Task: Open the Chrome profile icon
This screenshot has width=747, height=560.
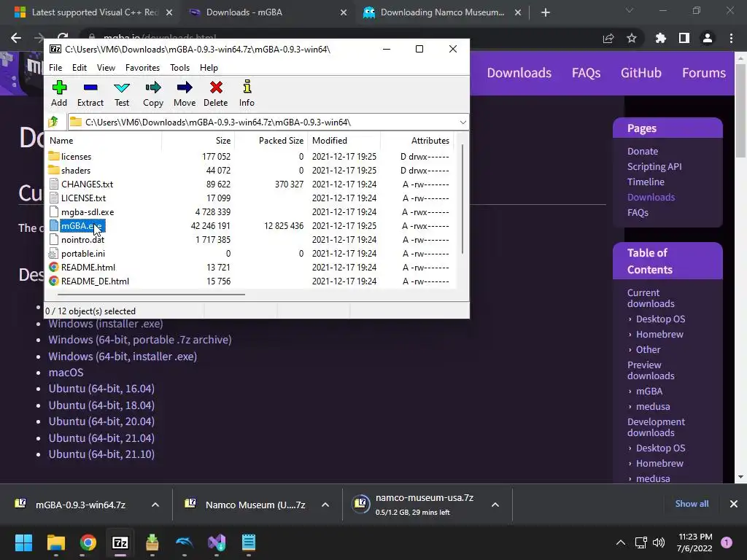Action: tap(708, 38)
